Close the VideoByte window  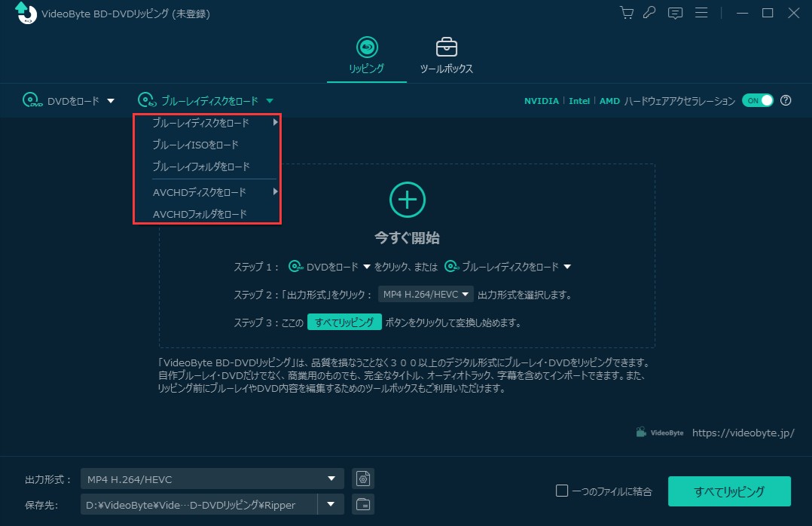(x=793, y=13)
